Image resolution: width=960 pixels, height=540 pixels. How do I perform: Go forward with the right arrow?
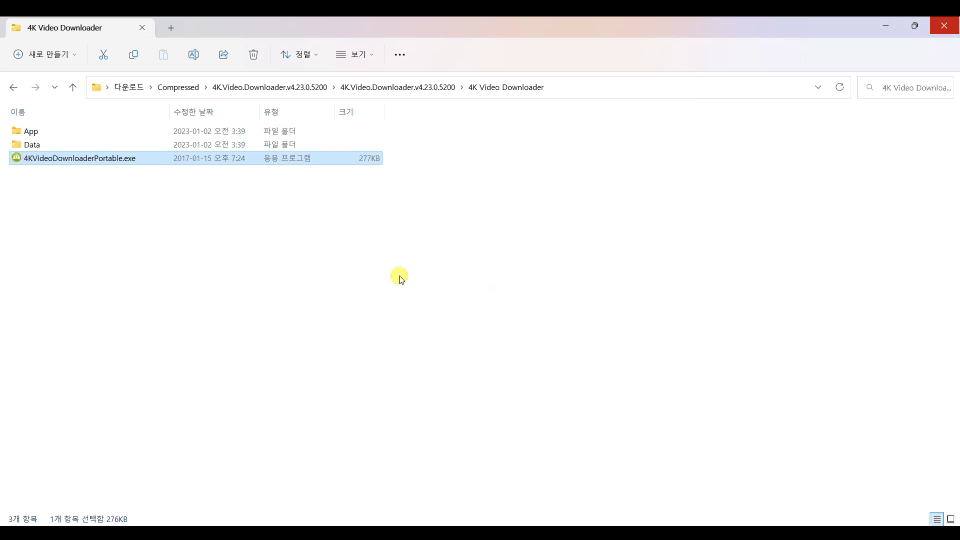click(35, 88)
